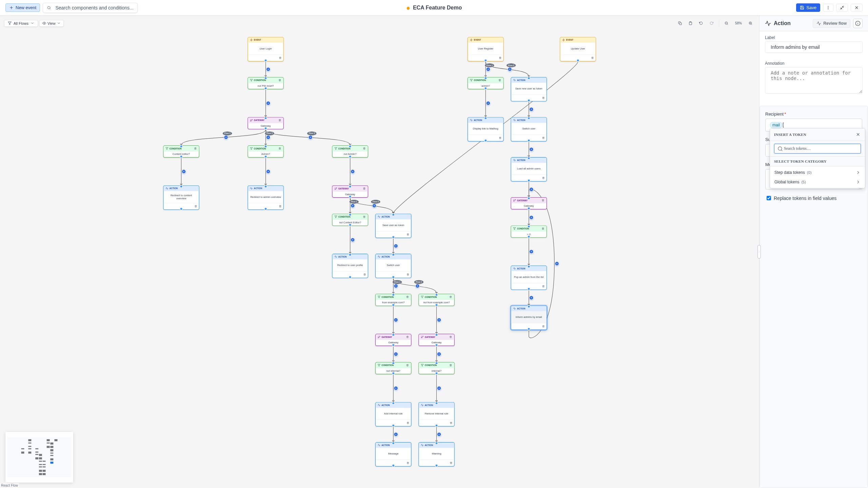
Task: Select the '> 0' condition node
Action: [x=529, y=231]
